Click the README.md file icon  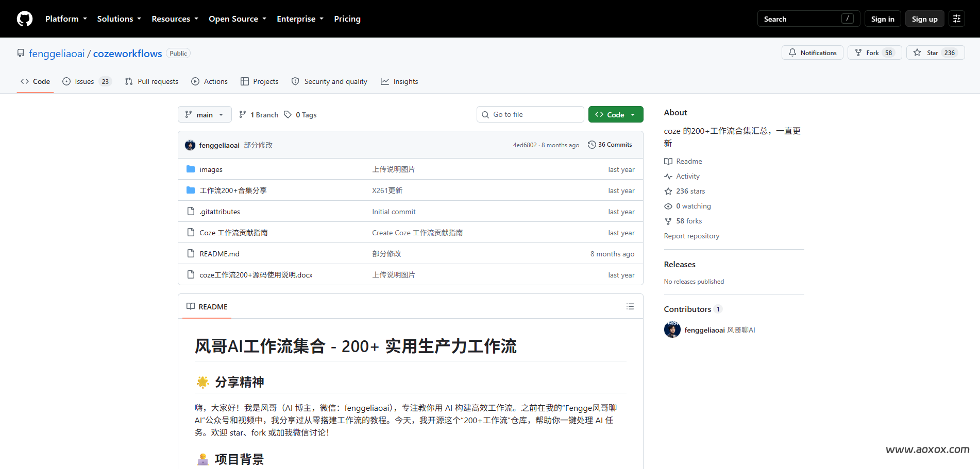[x=191, y=253]
